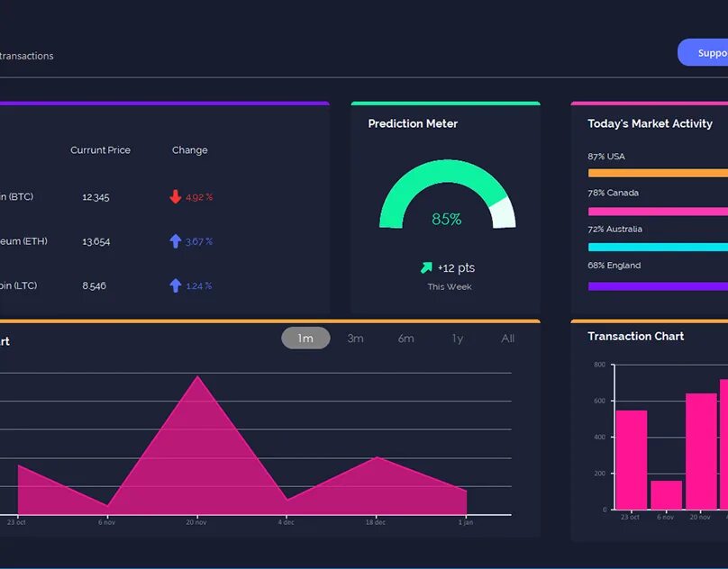Click the 400 y-axis label in Transaction Chart
This screenshot has width=728, height=569.
(x=599, y=438)
